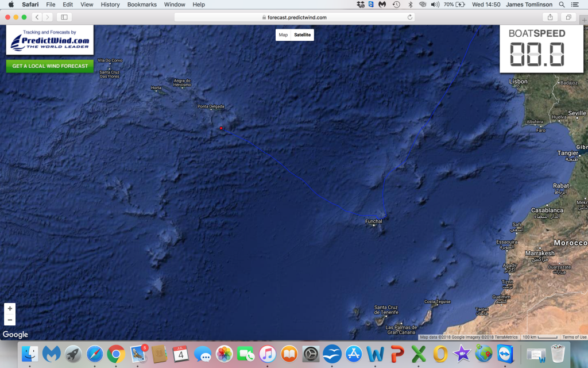This screenshot has height=368, width=588.
Task: Open System Preferences in the Dock
Action: (311, 354)
